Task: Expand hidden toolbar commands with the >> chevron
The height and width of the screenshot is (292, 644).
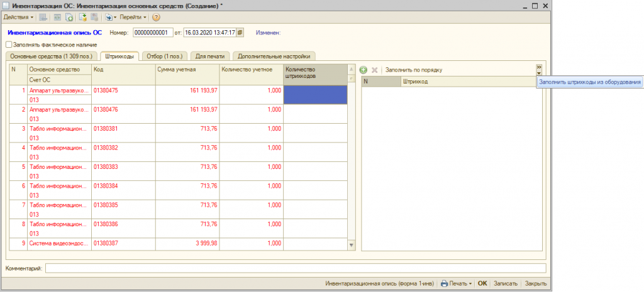Action: pyautogui.click(x=539, y=67)
